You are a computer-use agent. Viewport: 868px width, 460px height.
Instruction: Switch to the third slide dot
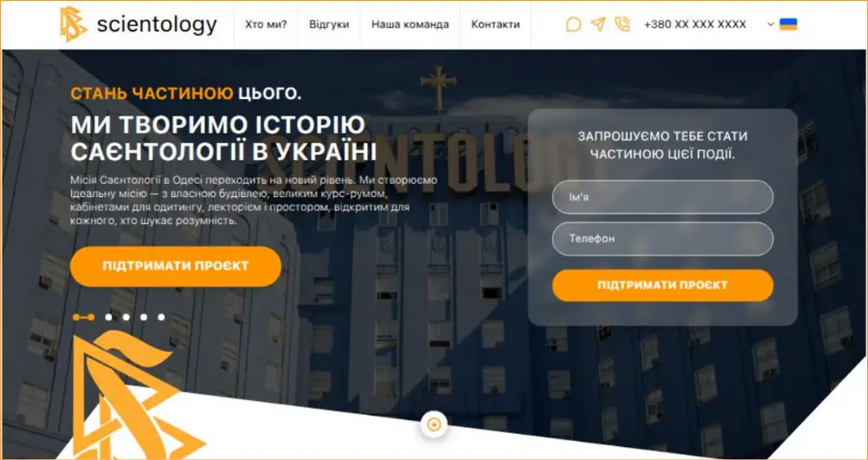coord(126,317)
